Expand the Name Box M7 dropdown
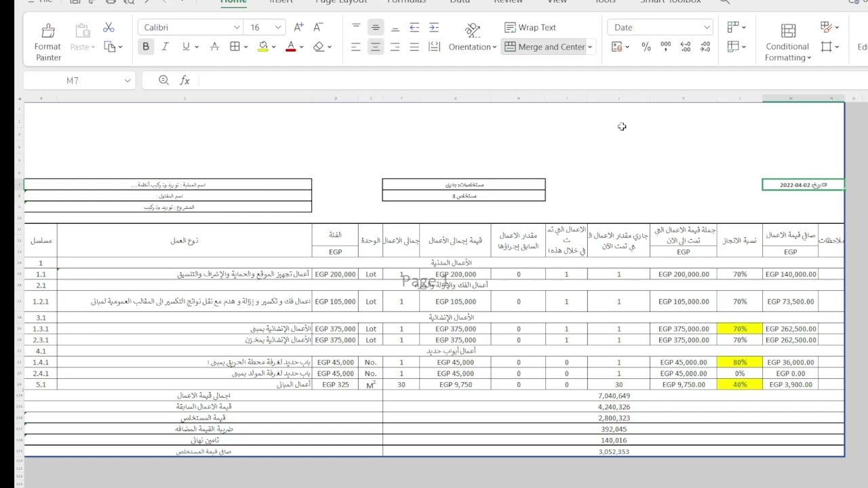 [x=127, y=81]
